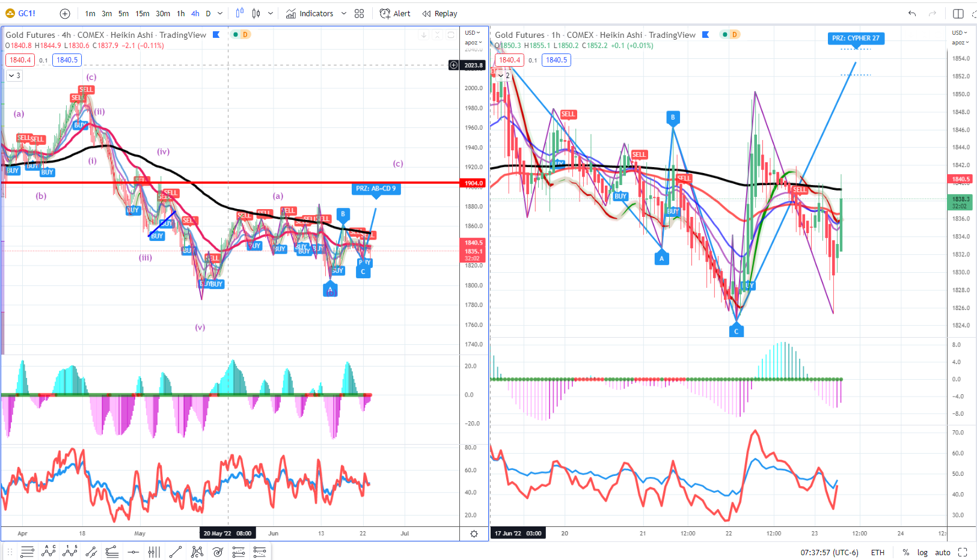Select the regression trend lines tool

tap(112, 552)
